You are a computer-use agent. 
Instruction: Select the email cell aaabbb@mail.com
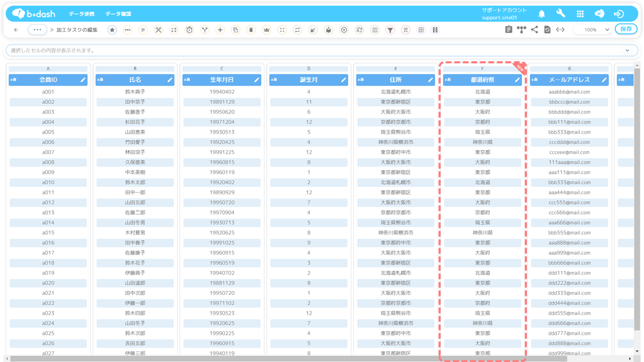[x=569, y=92]
